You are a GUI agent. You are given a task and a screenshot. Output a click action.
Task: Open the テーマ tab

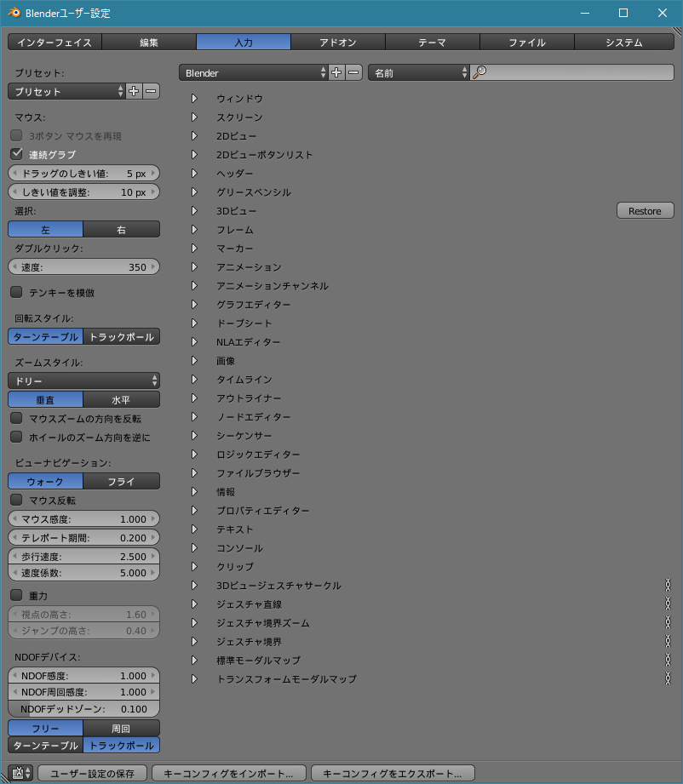[x=433, y=43]
